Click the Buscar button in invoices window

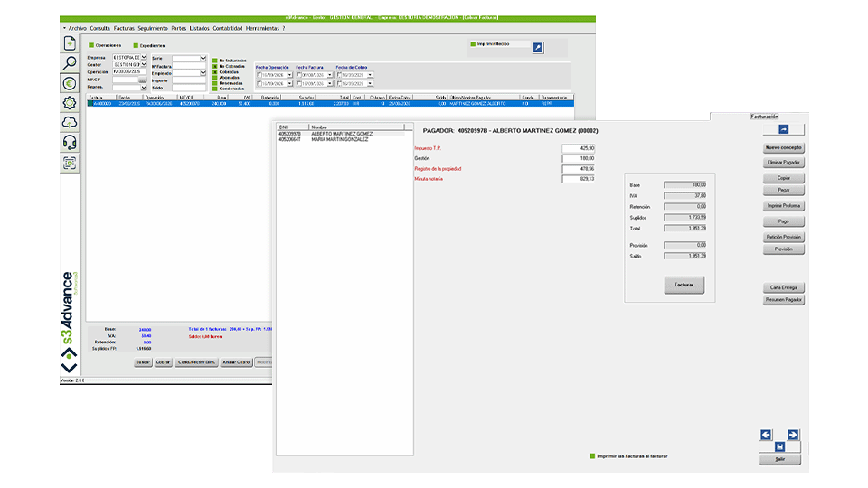[x=143, y=362]
